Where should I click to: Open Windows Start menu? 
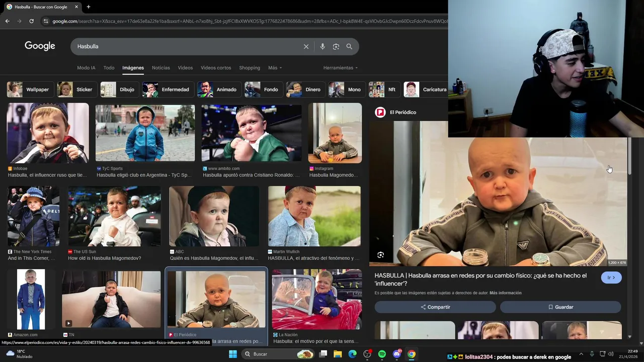pos(233,354)
